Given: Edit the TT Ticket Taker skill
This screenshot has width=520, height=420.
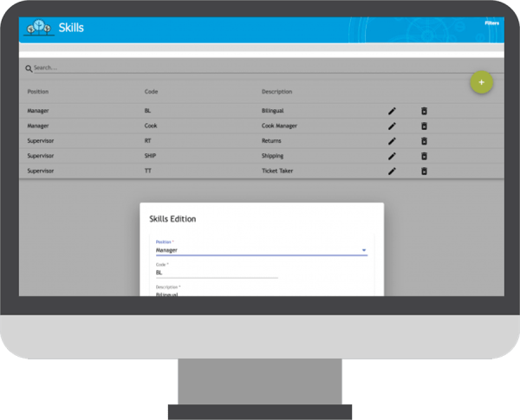Looking at the screenshot, I should click(392, 171).
